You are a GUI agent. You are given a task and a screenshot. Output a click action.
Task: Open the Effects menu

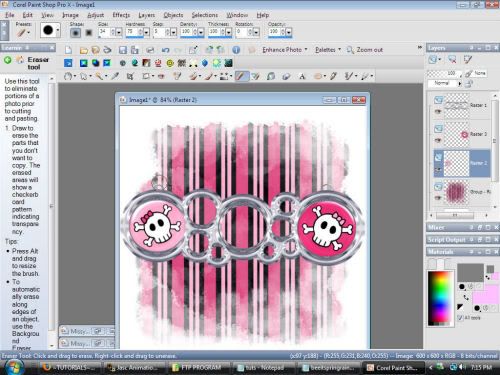[x=121, y=15]
